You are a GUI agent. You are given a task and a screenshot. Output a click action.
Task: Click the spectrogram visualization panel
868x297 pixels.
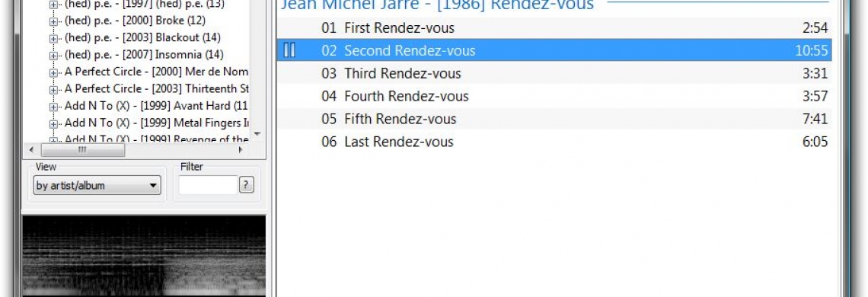144,255
